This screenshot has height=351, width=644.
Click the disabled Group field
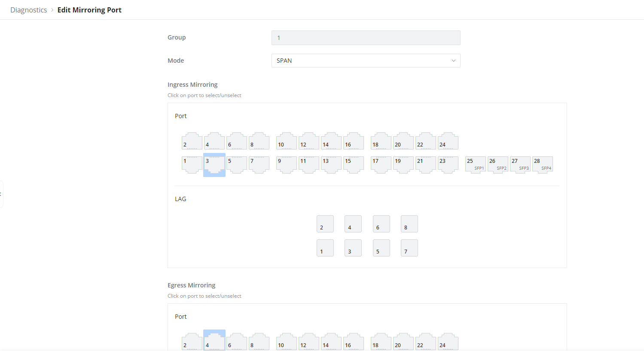(366, 38)
